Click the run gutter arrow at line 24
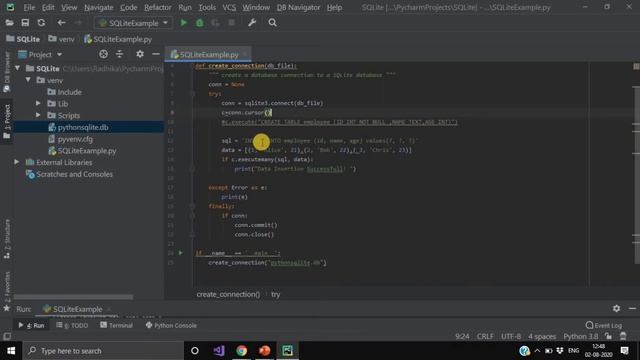The width and height of the screenshot is (640, 360). tap(180, 253)
